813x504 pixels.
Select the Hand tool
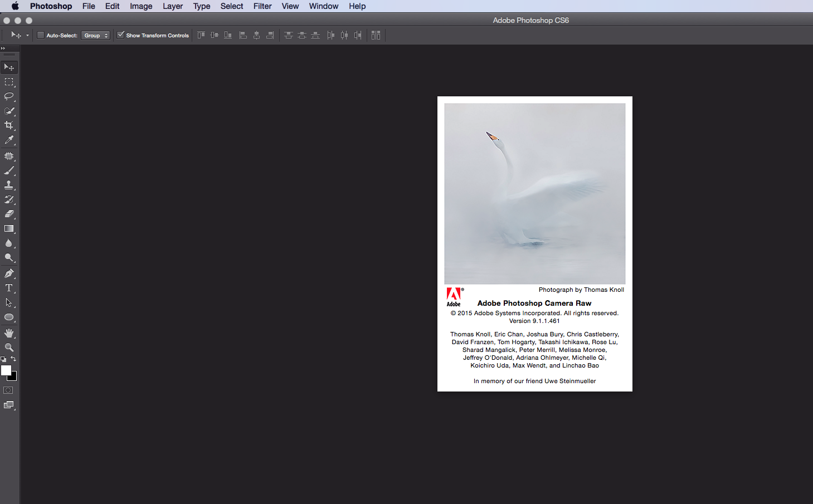pos(9,333)
